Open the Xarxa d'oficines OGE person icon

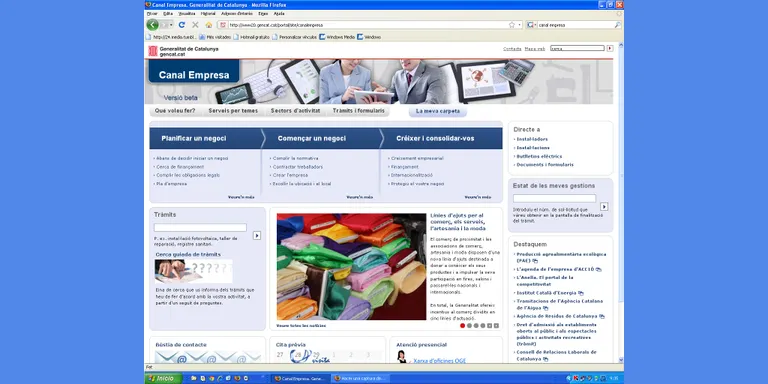[x=402, y=357]
